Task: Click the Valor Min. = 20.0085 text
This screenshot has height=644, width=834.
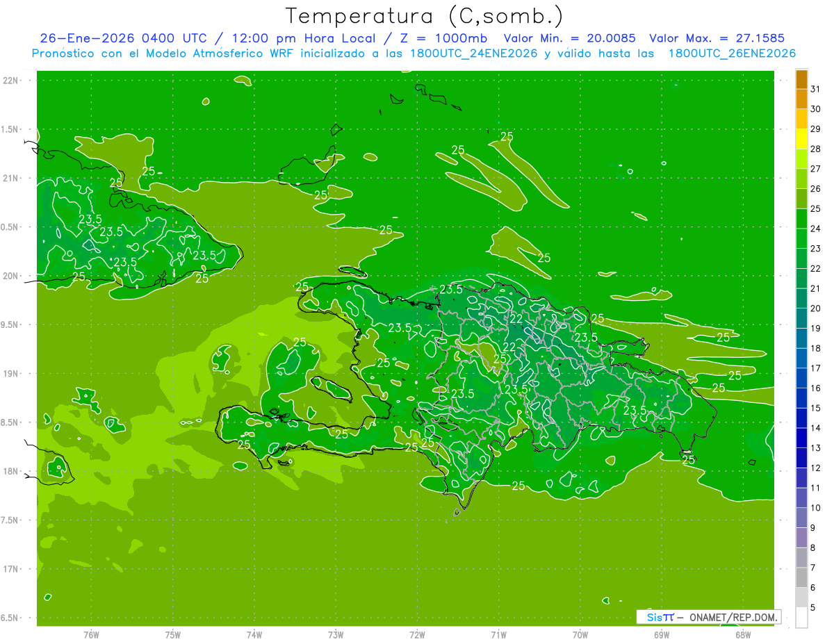Action: pyautogui.click(x=569, y=38)
